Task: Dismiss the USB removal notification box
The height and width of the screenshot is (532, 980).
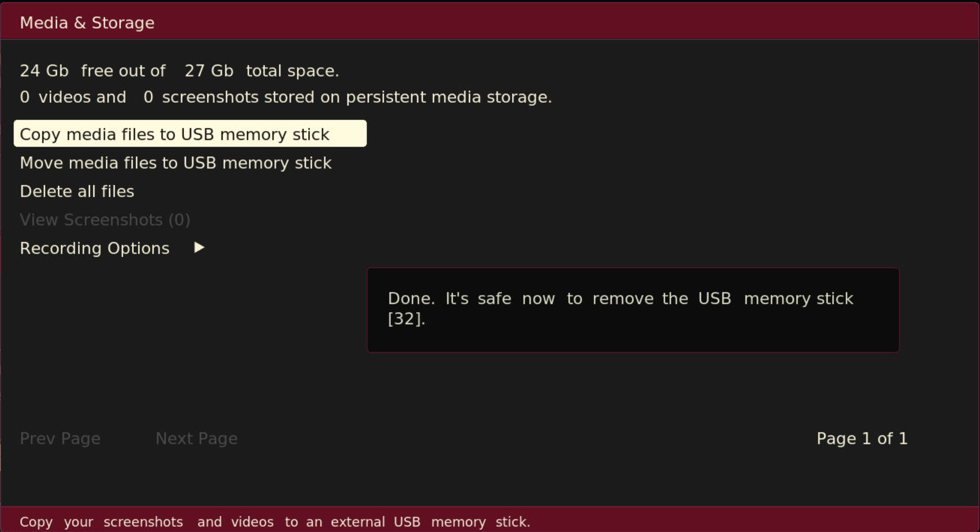Action: pyautogui.click(x=633, y=310)
